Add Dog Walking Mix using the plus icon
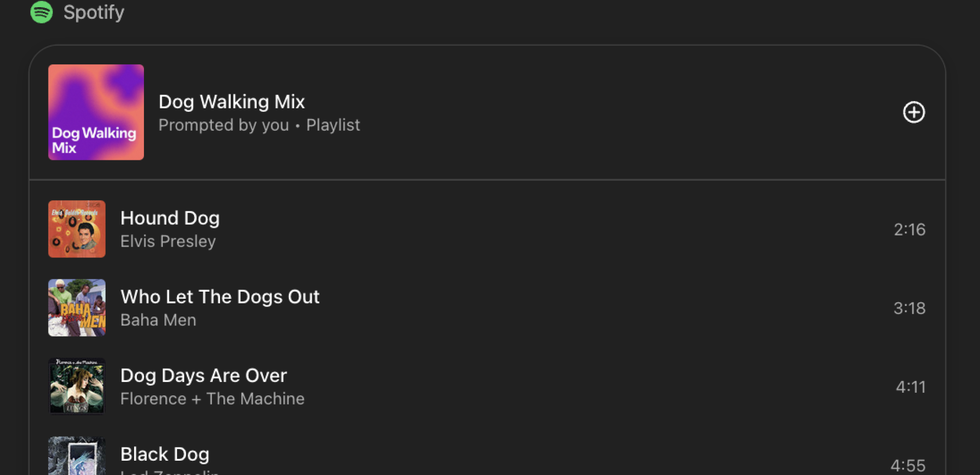980x475 pixels. pyautogui.click(x=914, y=112)
